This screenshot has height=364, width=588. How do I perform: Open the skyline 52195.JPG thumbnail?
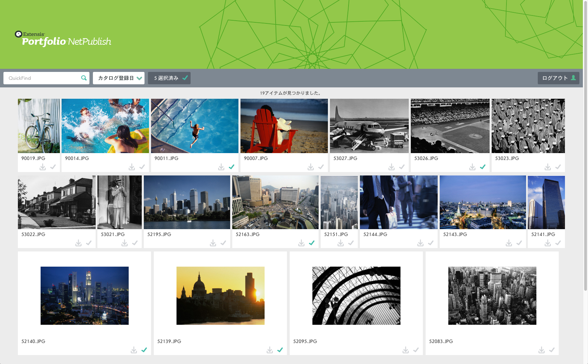point(187,202)
